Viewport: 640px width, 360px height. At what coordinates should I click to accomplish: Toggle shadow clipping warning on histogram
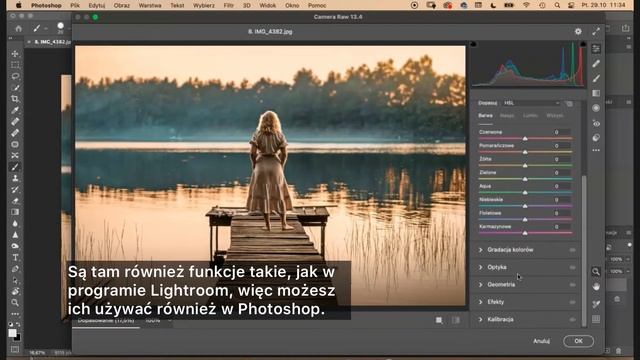pos(473,44)
